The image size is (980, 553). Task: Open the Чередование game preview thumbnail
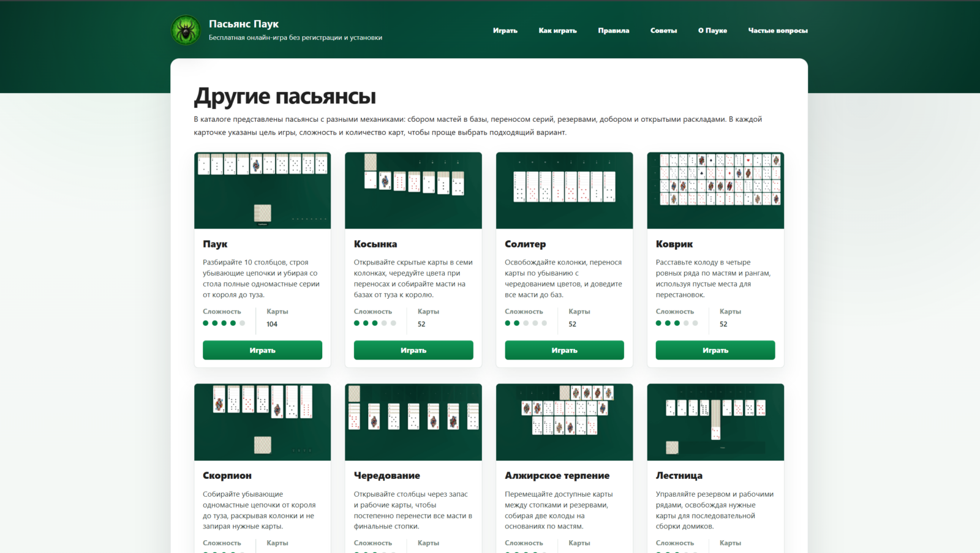(413, 422)
